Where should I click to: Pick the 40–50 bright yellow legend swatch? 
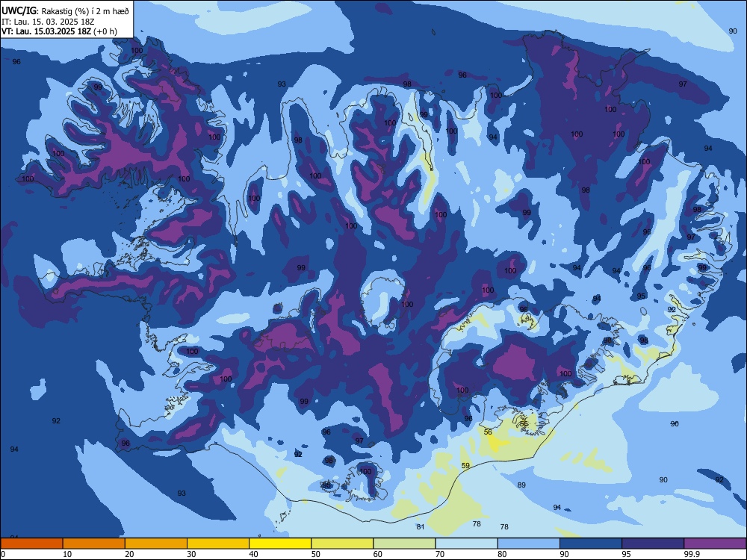point(280,544)
